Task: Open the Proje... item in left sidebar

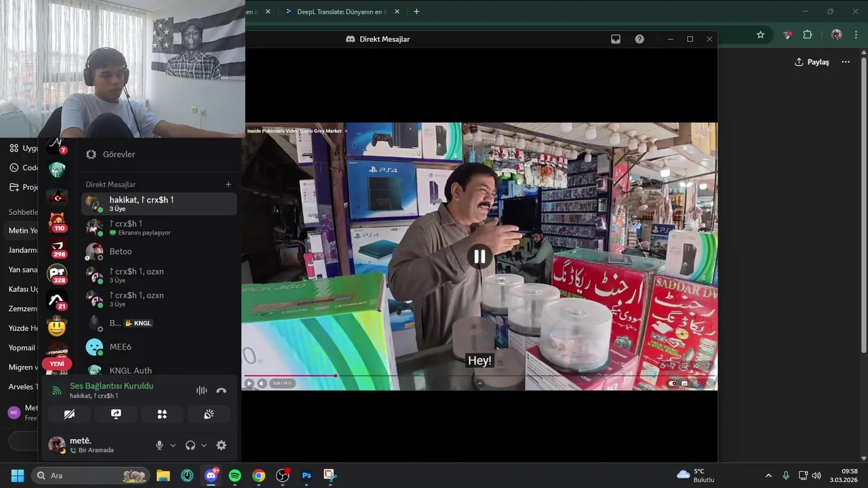Action: coord(24,187)
